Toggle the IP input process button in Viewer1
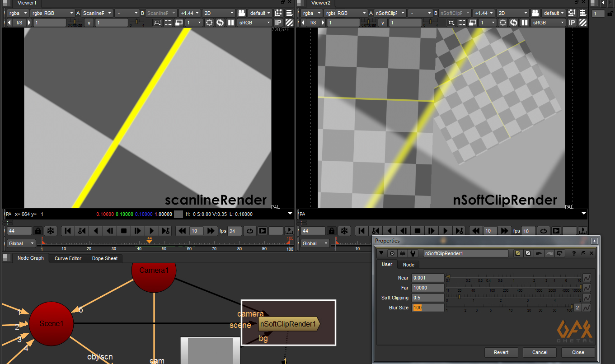This screenshot has width=615, height=364. tap(278, 23)
